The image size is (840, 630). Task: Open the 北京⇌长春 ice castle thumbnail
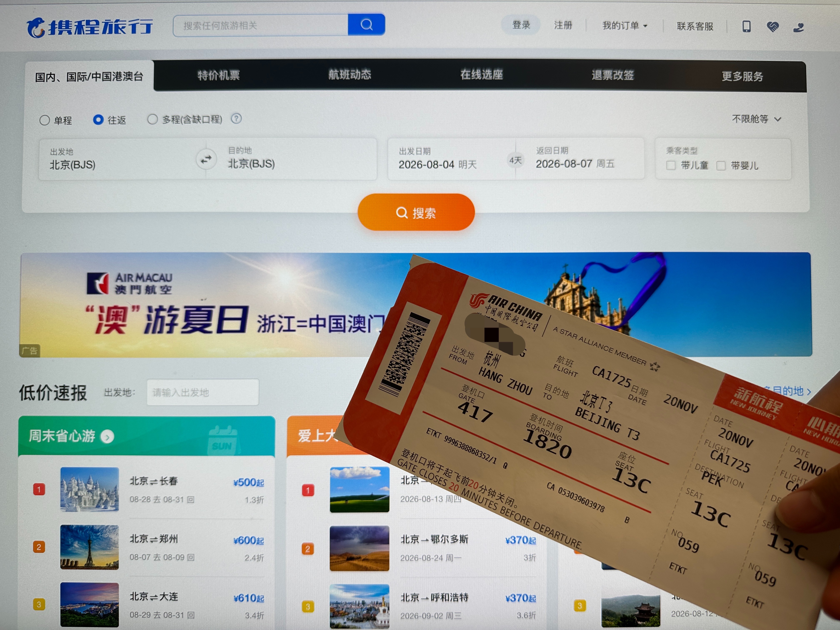pos(90,490)
